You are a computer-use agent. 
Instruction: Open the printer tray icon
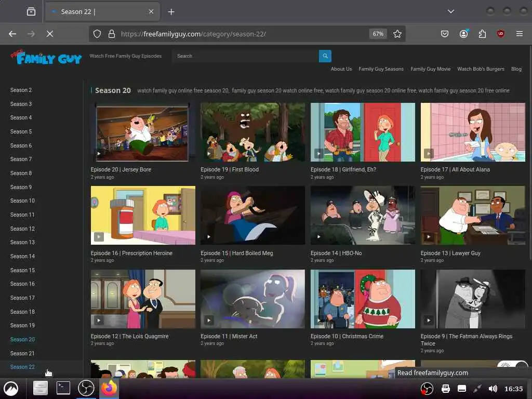tap(445, 389)
